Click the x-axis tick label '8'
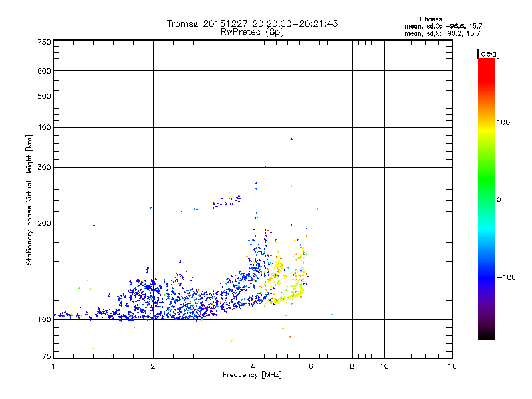532x399 pixels. [x=352, y=366]
